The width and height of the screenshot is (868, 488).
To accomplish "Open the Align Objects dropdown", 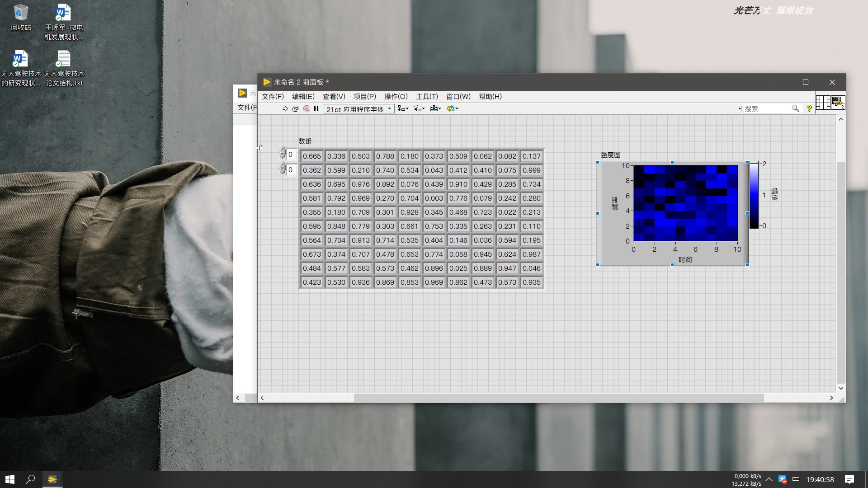I will pyautogui.click(x=403, y=108).
